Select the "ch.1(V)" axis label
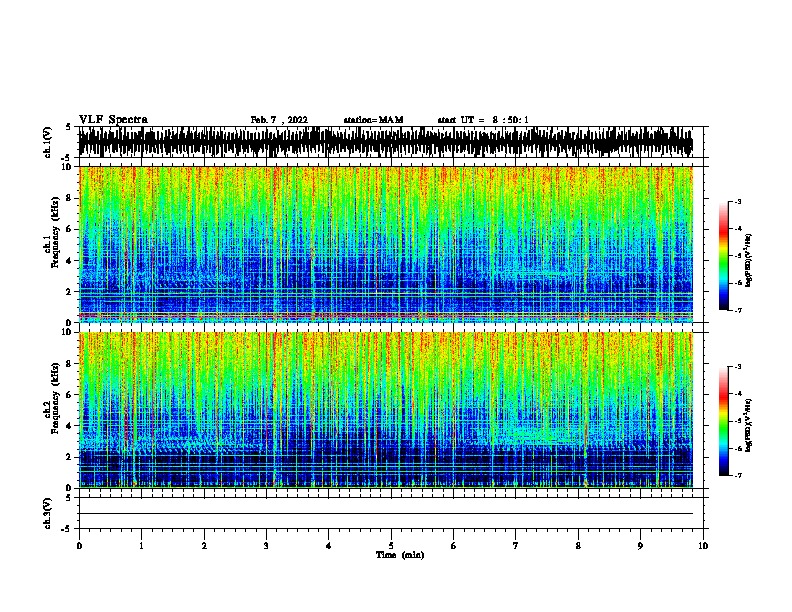 pos(47,142)
